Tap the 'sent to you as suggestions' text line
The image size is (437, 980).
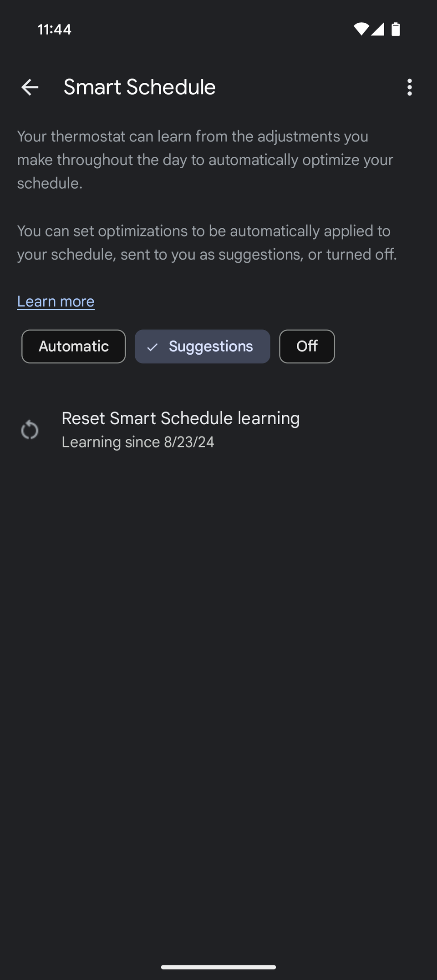click(207, 254)
